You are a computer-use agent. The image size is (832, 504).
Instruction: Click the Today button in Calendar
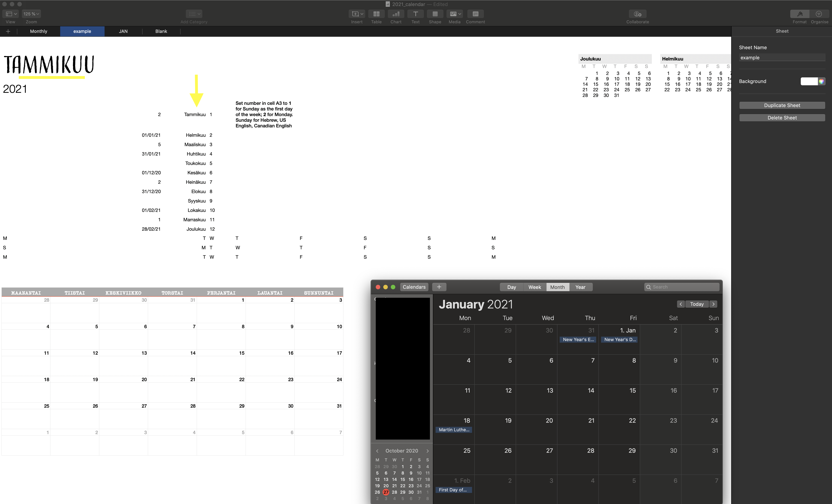click(x=697, y=304)
